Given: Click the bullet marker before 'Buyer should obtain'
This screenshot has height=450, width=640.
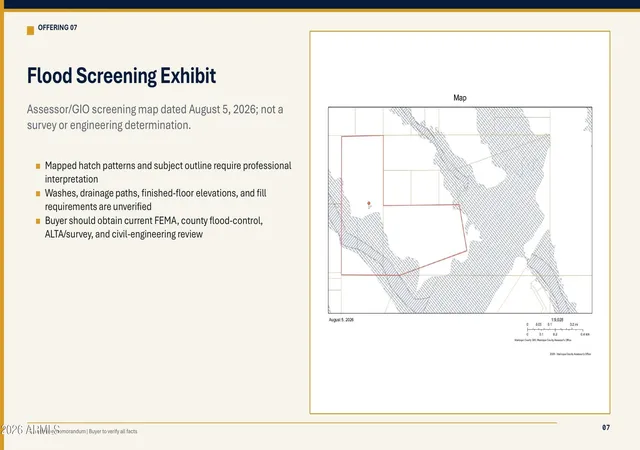Looking at the screenshot, I should (x=38, y=221).
